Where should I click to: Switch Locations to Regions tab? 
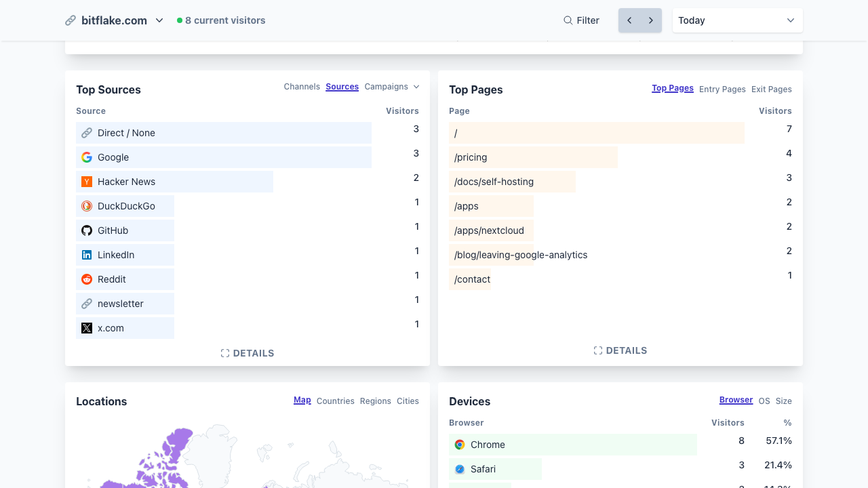[x=376, y=401]
